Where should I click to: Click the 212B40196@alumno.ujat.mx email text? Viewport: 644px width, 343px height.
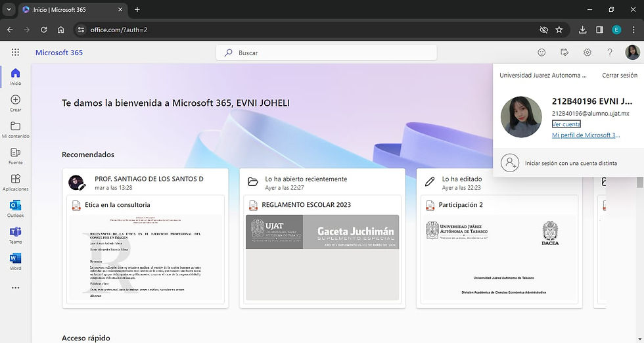[591, 114]
